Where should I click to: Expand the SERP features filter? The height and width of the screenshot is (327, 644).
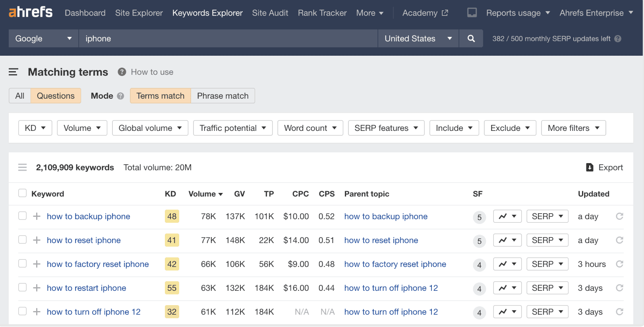pyautogui.click(x=386, y=128)
